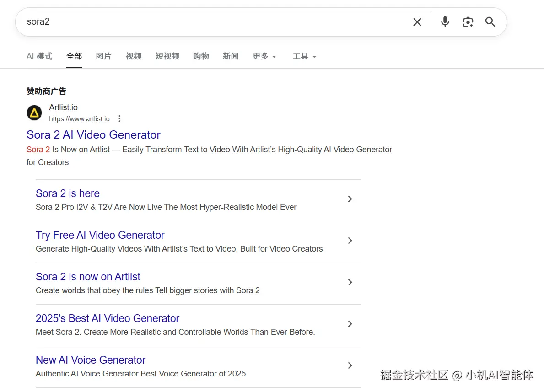The width and height of the screenshot is (544, 392).
Task: Click ad description 'Sora 2 Is Now on Artlist'
Action: pos(68,150)
